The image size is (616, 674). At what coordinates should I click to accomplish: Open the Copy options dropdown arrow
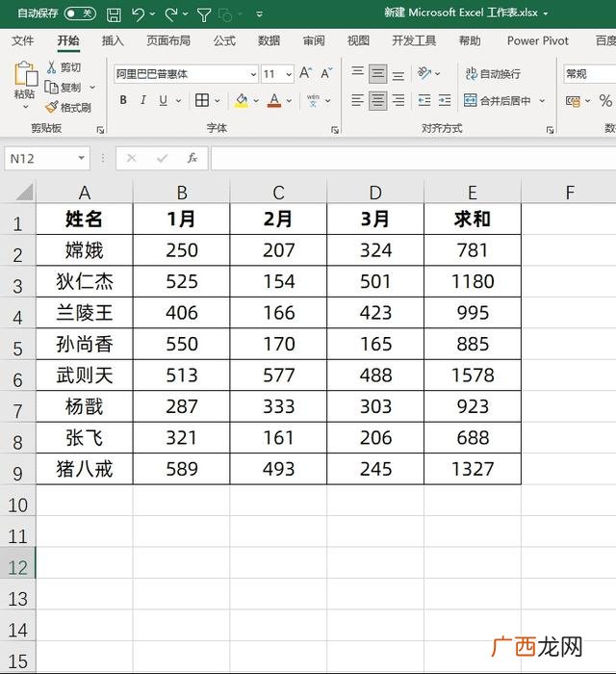pyautogui.click(x=92, y=88)
